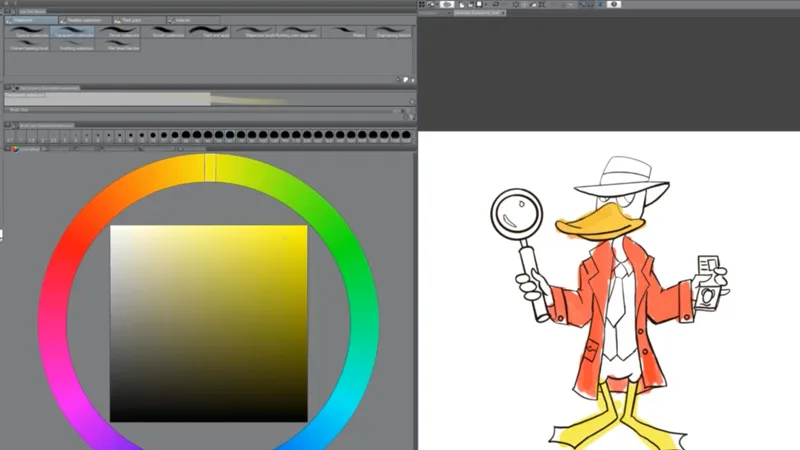
Task: Activate the open canvas document tab
Action: 480,14
